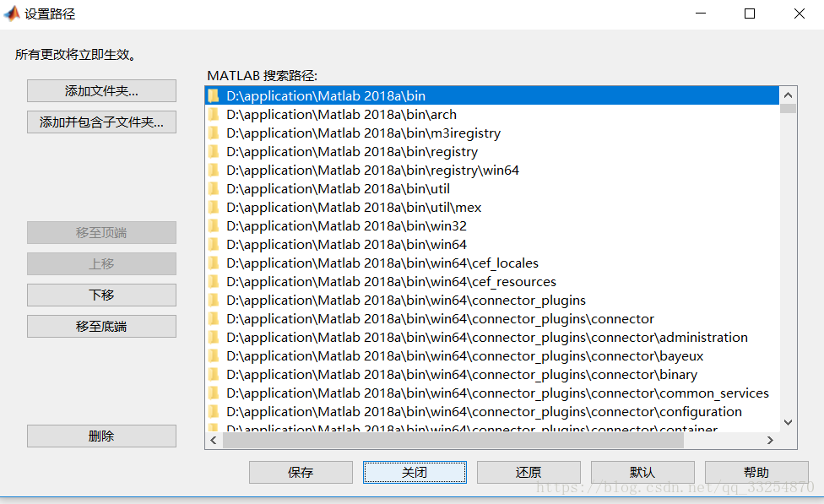Viewport: 824px width, 504px height.
Task: Click the folder icon beside connector\configuration
Action: [214, 411]
